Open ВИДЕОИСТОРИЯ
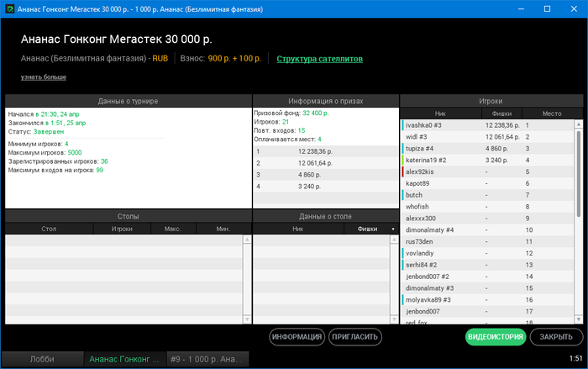The height and width of the screenshot is (369, 588). (x=496, y=337)
